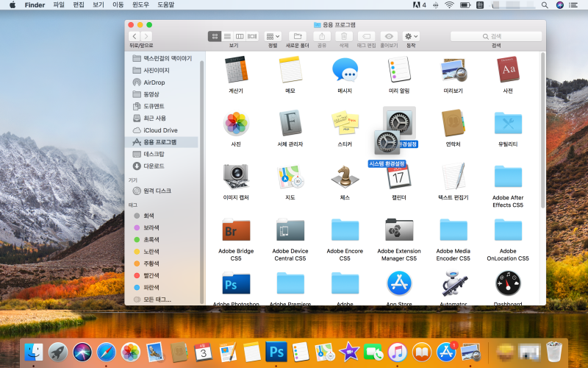
Task: Switch to Cover Flow view in toolbar
Action: (x=253, y=36)
